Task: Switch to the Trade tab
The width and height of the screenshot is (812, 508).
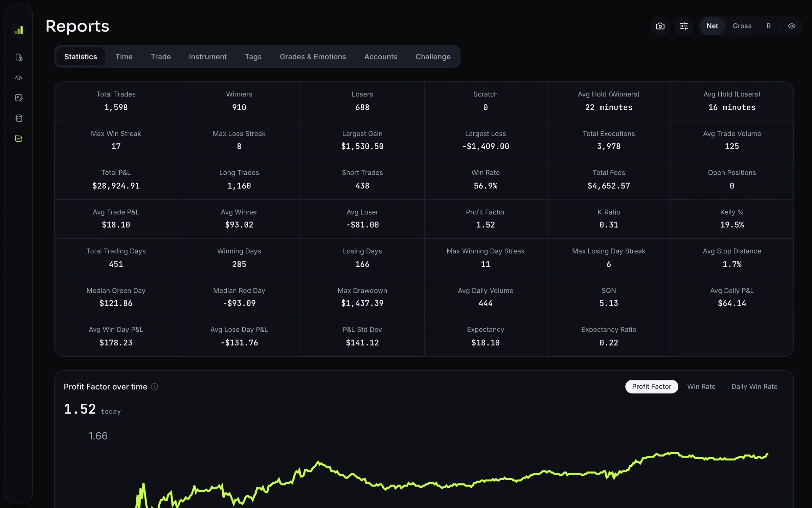Action: point(161,57)
